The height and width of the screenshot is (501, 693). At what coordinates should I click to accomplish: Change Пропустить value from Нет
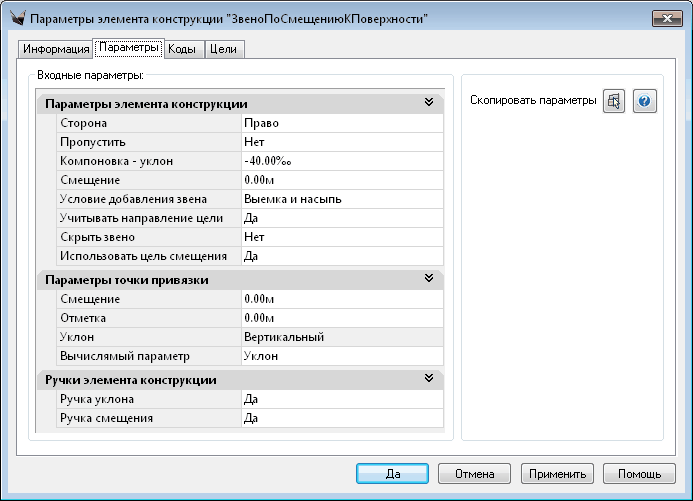[340, 142]
